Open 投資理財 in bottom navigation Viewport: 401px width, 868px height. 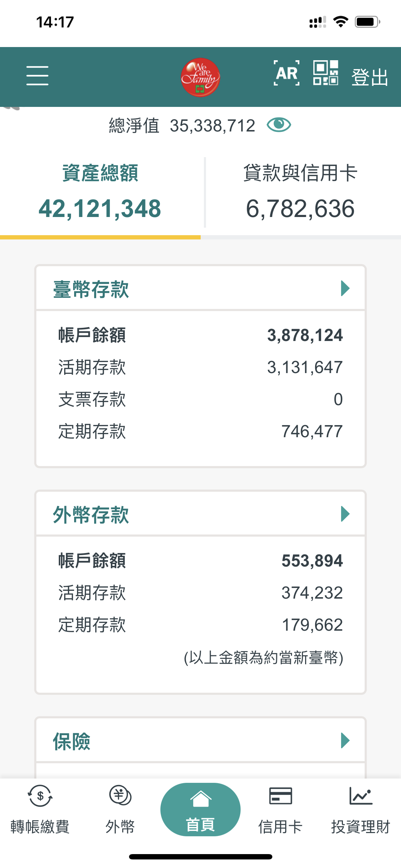pos(360,810)
